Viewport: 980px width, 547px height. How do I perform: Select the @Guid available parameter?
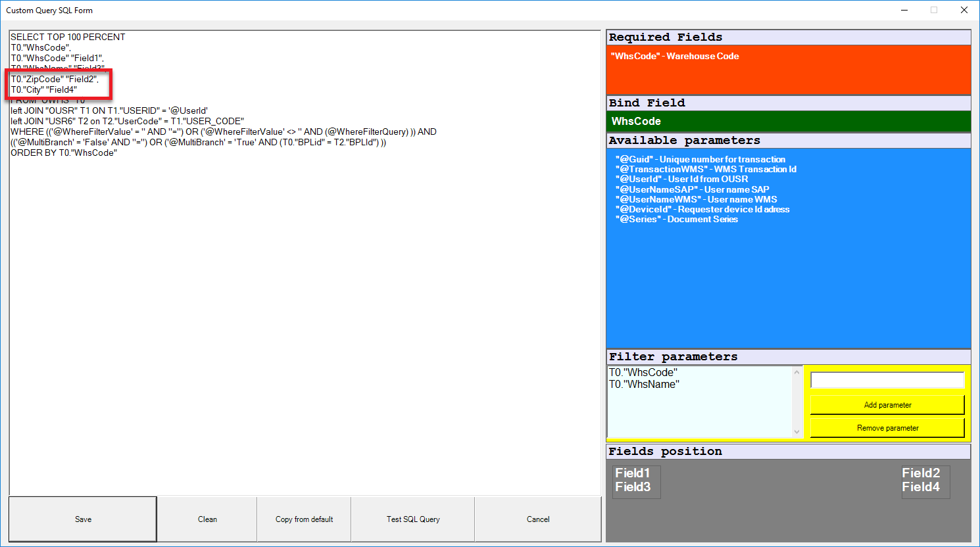(x=700, y=160)
